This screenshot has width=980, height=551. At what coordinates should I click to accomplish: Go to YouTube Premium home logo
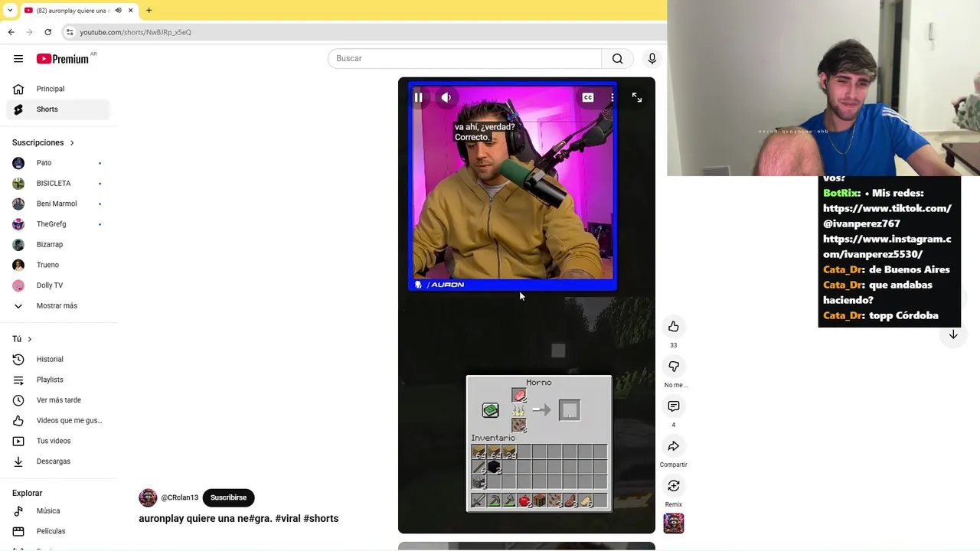click(63, 59)
